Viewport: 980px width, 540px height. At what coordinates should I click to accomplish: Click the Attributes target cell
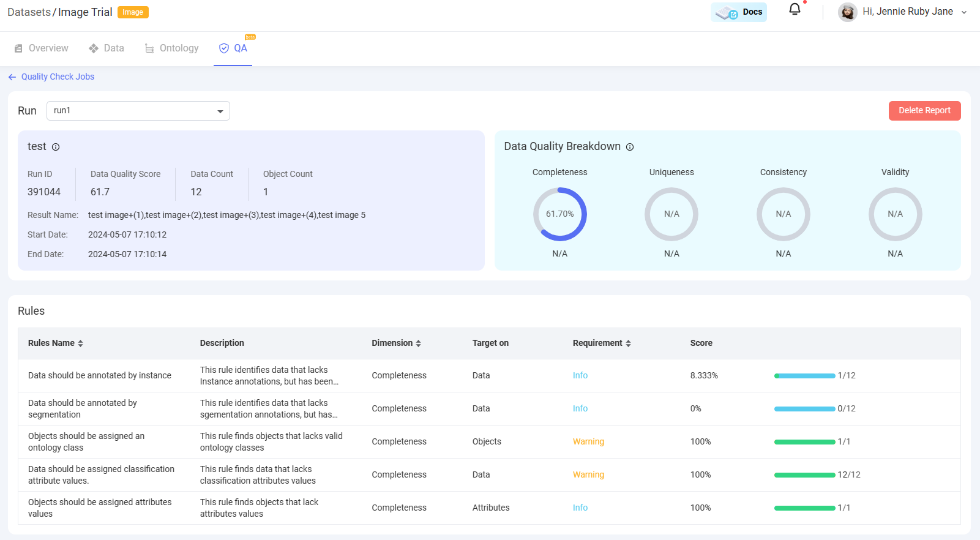(x=491, y=508)
